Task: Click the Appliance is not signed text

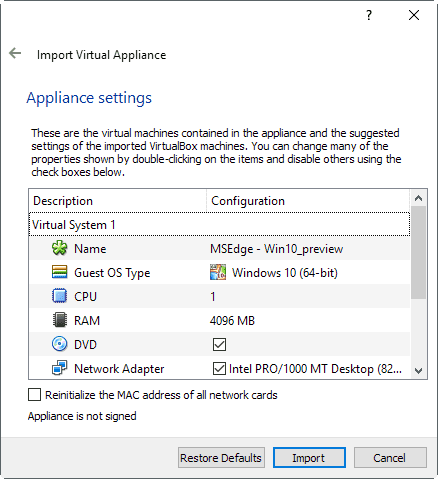Action: pos(82,416)
